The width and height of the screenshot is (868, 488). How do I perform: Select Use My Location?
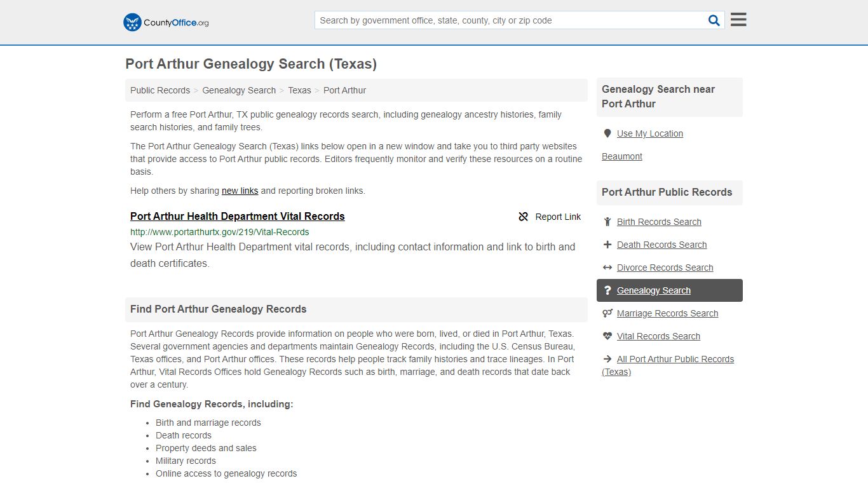click(650, 133)
